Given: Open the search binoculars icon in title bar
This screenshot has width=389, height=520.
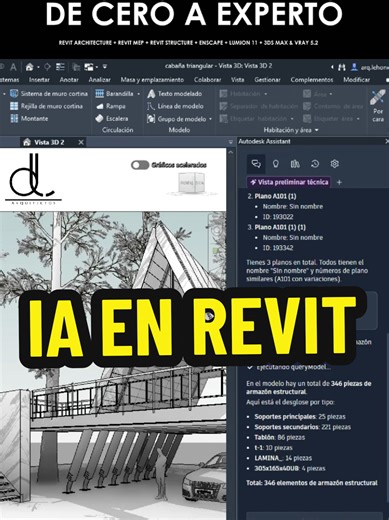Looking at the screenshot, I should click(x=342, y=67).
